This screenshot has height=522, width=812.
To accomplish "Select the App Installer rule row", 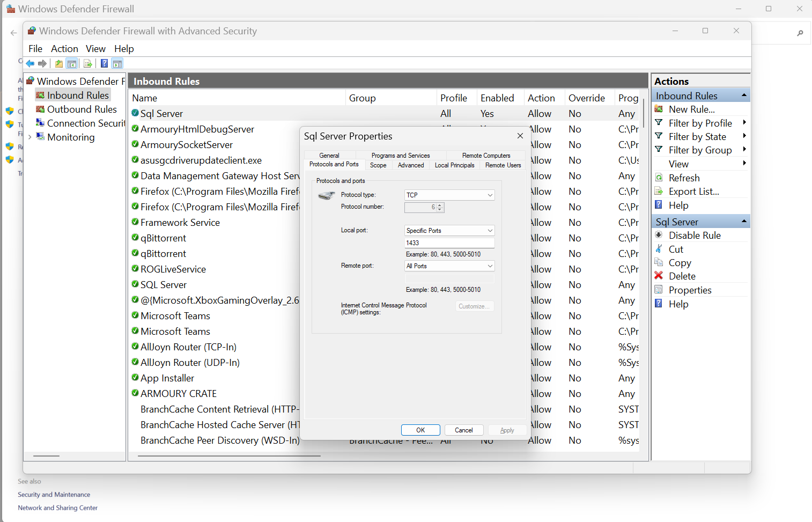I will tap(167, 378).
